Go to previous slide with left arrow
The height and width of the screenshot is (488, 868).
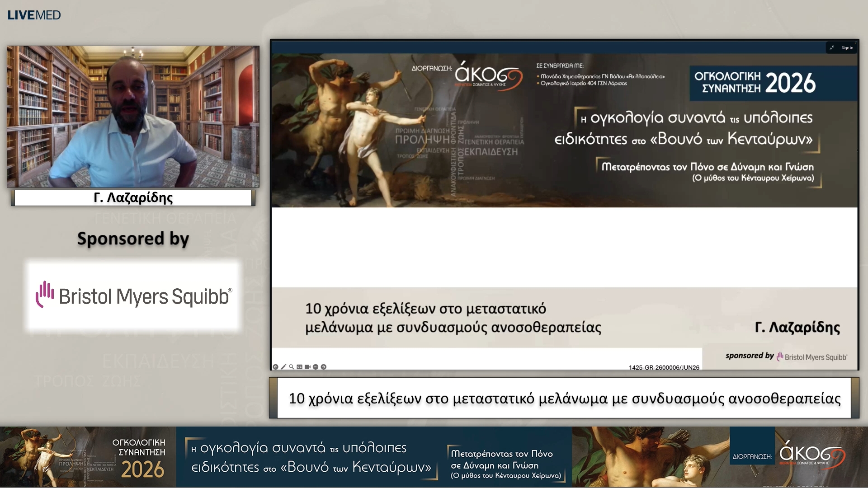[275, 367]
